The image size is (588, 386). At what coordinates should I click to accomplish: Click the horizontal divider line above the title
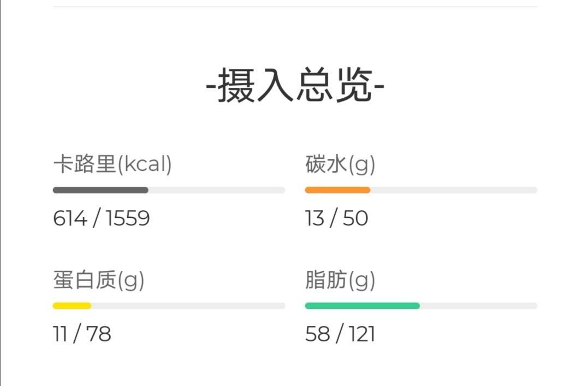[295, 7]
